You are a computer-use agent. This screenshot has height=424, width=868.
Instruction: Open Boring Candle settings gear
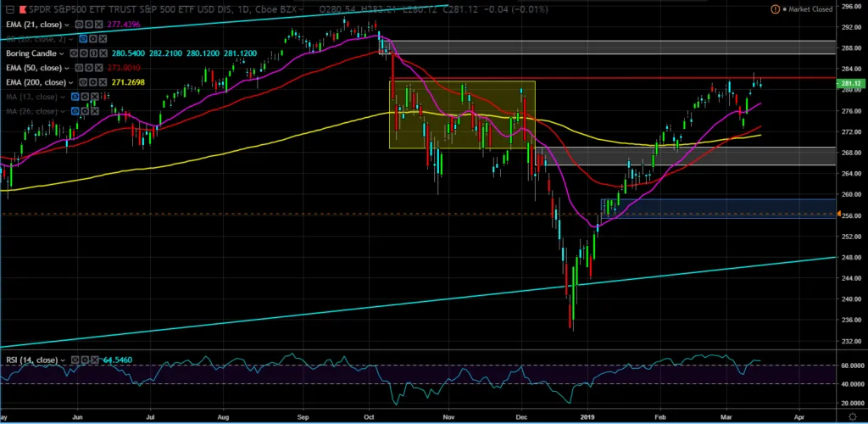84,53
